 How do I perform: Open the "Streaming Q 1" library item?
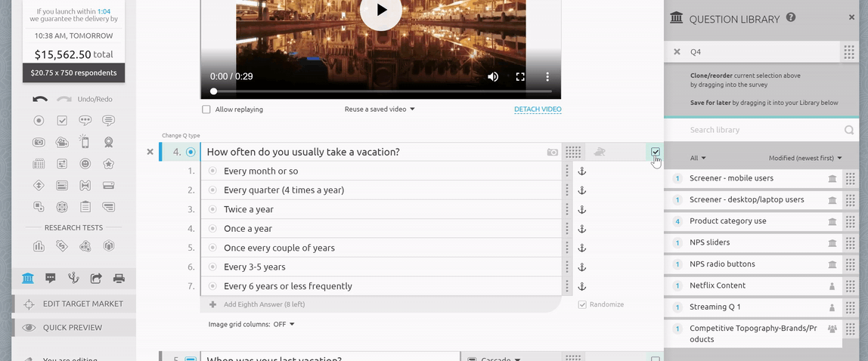click(753, 307)
